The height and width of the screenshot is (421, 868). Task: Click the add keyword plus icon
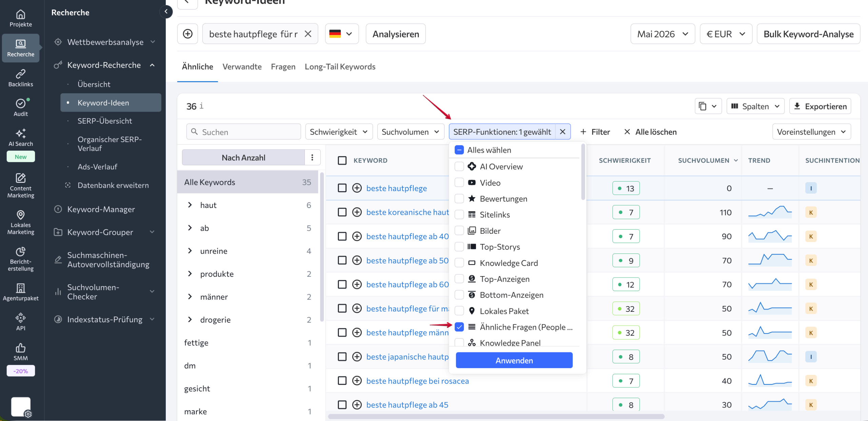tap(188, 34)
